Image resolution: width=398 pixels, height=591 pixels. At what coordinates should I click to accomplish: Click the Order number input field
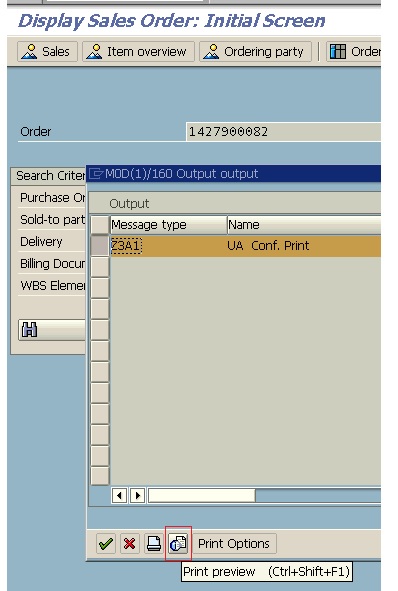click(283, 132)
